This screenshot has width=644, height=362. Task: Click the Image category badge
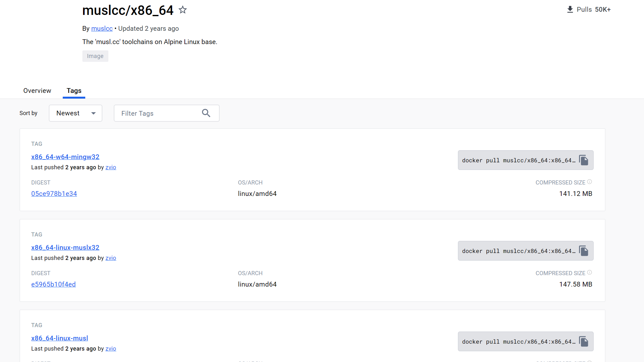pyautogui.click(x=95, y=56)
